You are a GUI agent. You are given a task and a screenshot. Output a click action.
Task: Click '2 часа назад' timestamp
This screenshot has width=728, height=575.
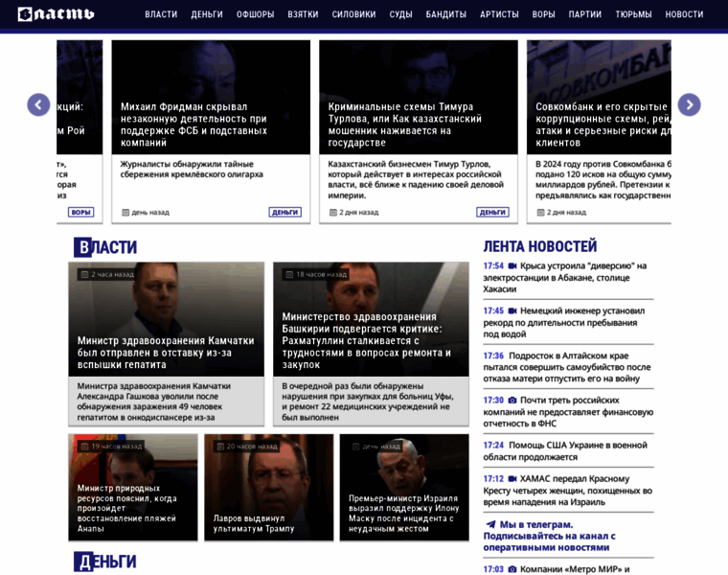coord(112,274)
